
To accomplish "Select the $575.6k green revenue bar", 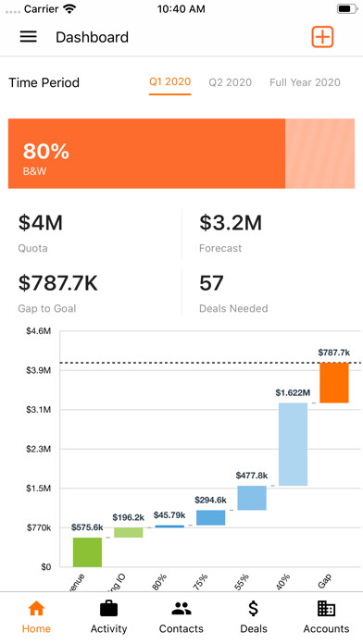I will 88,552.
